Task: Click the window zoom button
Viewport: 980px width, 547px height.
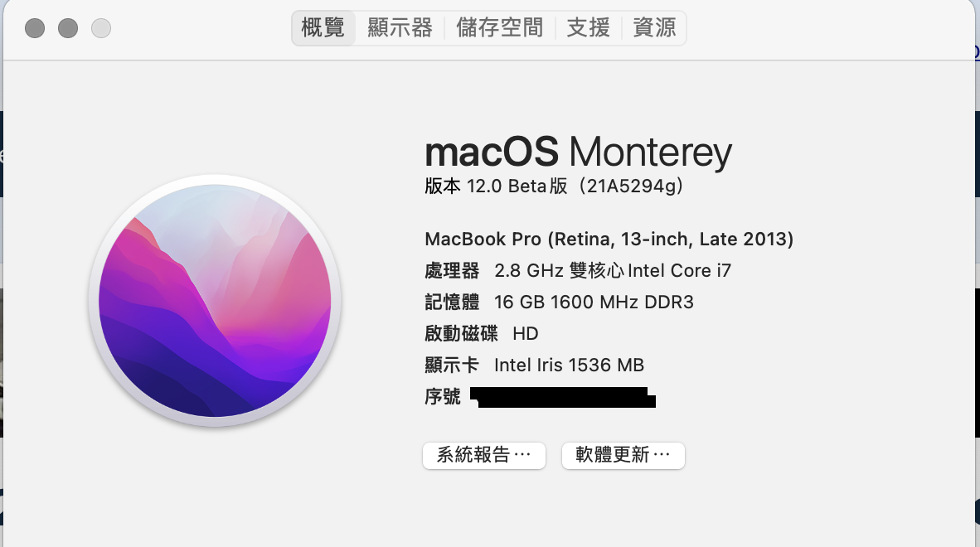Action: point(101,29)
